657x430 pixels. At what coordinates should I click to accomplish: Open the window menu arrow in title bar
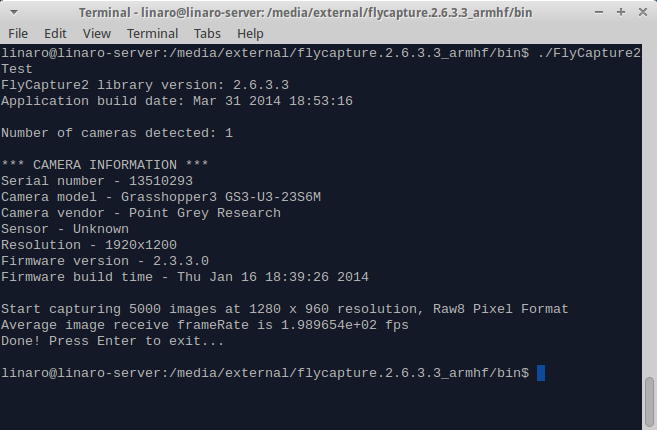point(14,13)
